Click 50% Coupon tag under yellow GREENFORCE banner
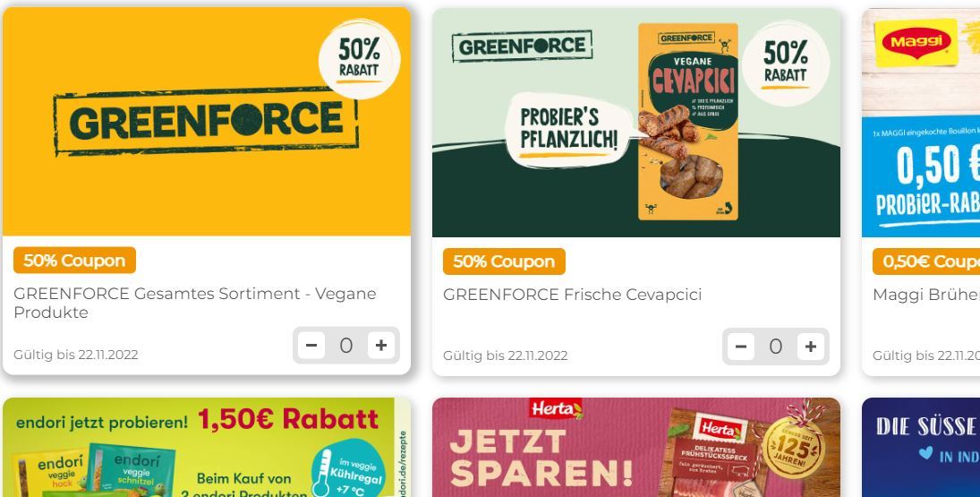Screen dimensions: 980x497 [74, 260]
